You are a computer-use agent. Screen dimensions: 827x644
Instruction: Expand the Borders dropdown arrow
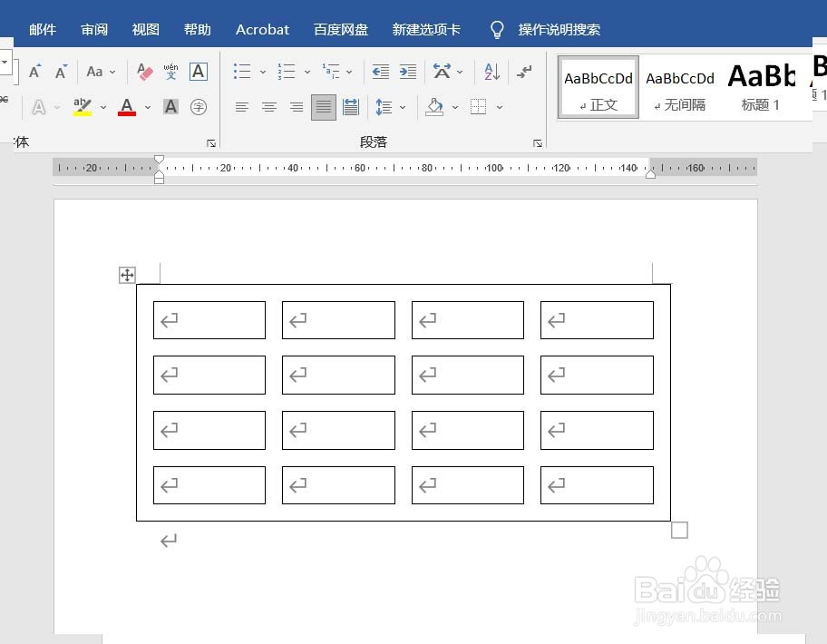tap(499, 108)
